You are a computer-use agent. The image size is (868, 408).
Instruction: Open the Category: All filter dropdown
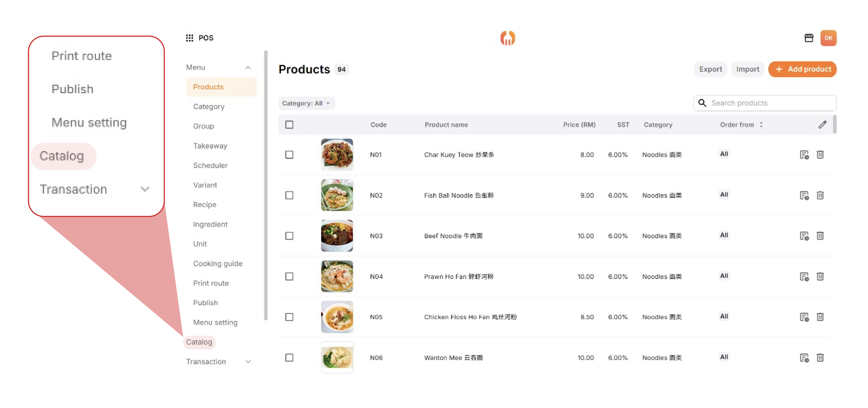click(x=306, y=103)
